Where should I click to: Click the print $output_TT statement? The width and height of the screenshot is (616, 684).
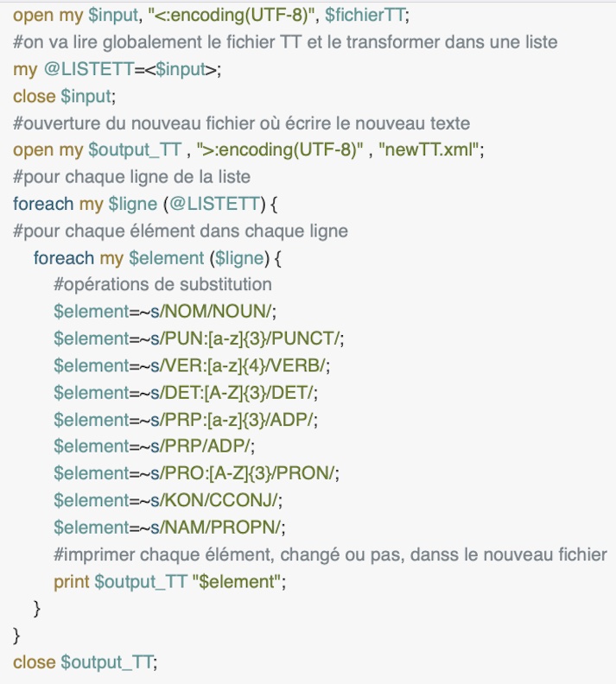click(x=169, y=581)
